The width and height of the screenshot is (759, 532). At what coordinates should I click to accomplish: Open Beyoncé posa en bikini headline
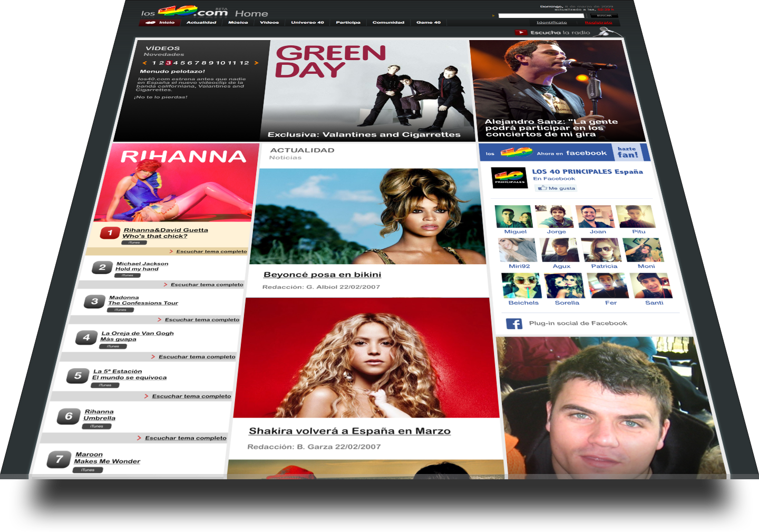[322, 275]
